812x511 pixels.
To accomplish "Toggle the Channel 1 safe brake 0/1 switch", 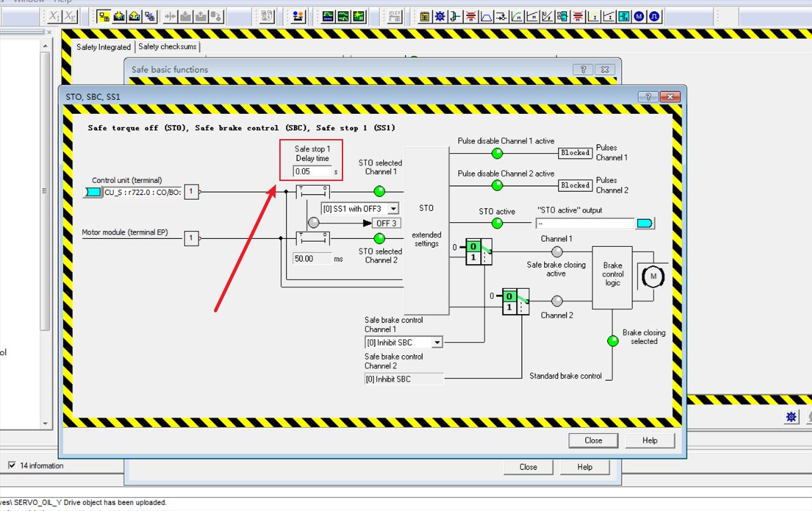I will (x=477, y=252).
